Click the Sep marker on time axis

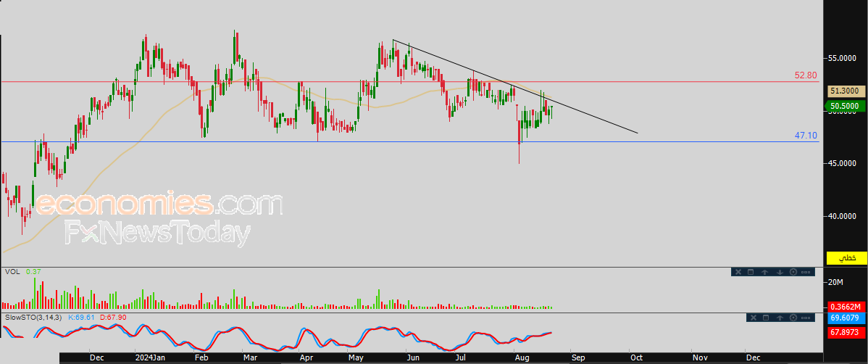pos(577,357)
